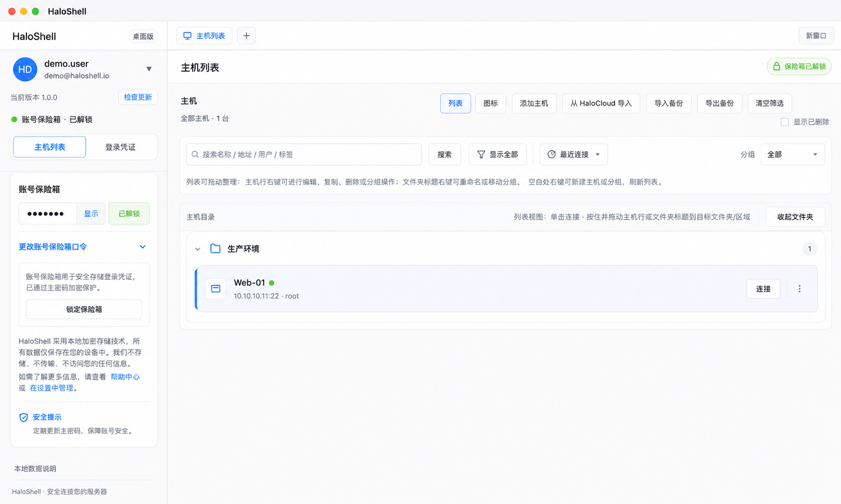
Task: Click the HaloShell sidebar logo text
Action: (34, 36)
